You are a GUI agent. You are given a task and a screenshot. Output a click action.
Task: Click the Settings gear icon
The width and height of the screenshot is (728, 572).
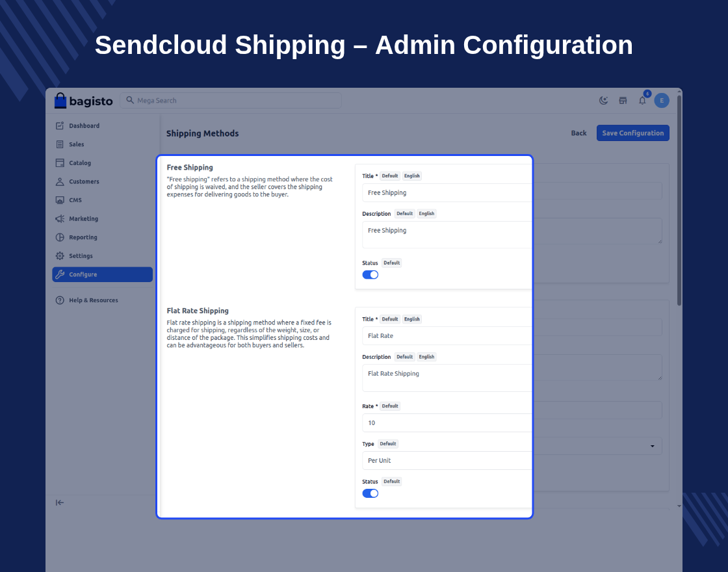point(60,256)
